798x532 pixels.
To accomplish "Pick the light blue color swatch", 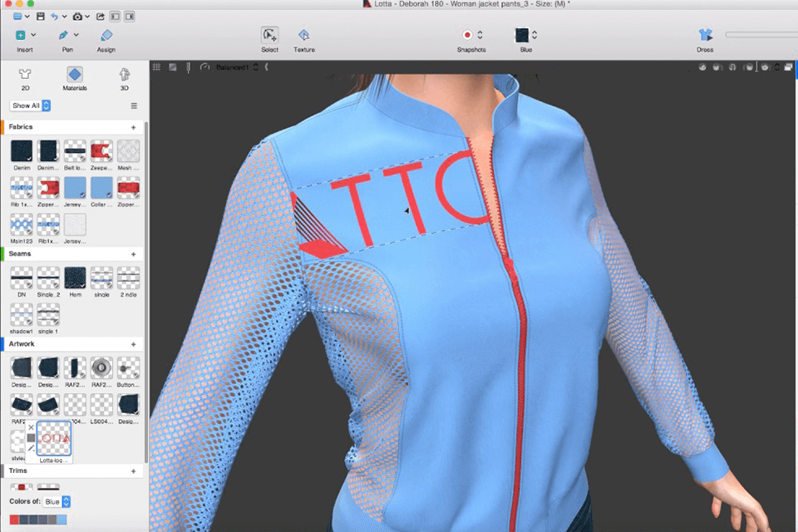I will click(x=62, y=520).
